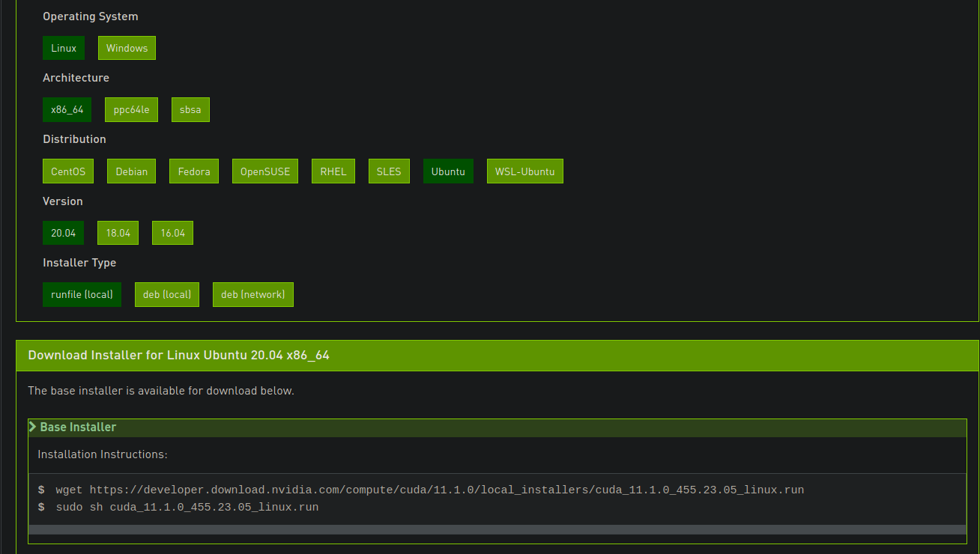Choose the OpenSUSE distribution
980x554 pixels.
pyautogui.click(x=264, y=171)
